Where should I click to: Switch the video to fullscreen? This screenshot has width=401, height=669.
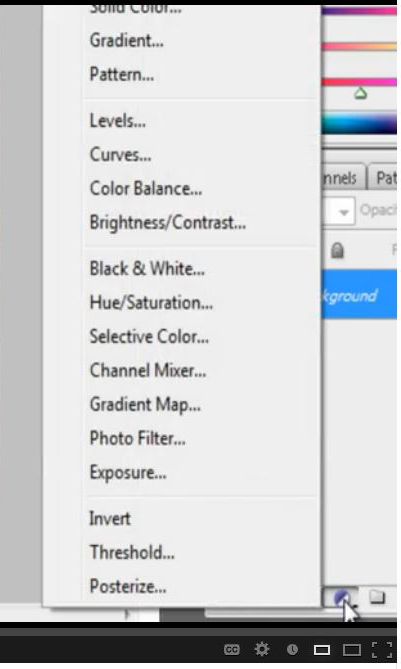click(382, 649)
